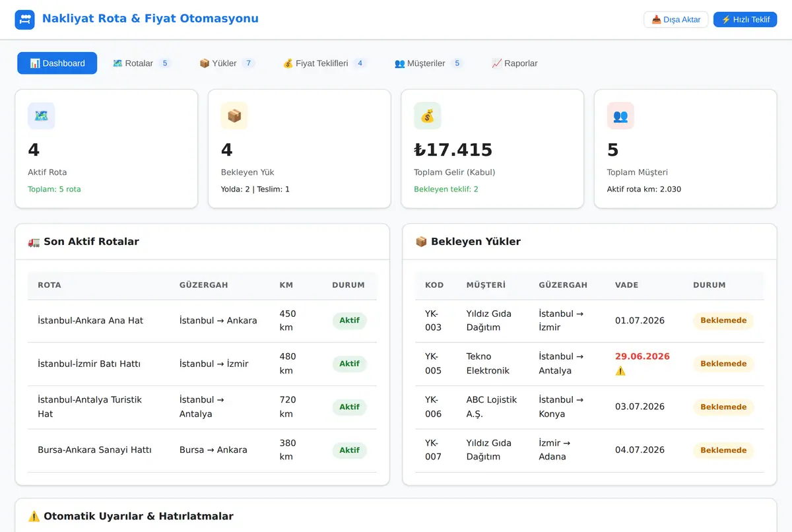
Task: Switch to the Rotalar tab
Action: coord(142,63)
